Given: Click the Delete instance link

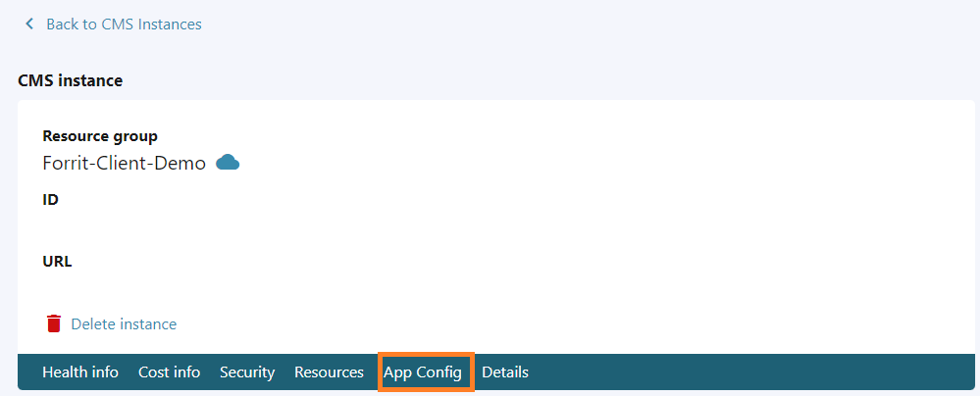Looking at the screenshot, I should pyautogui.click(x=124, y=323).
